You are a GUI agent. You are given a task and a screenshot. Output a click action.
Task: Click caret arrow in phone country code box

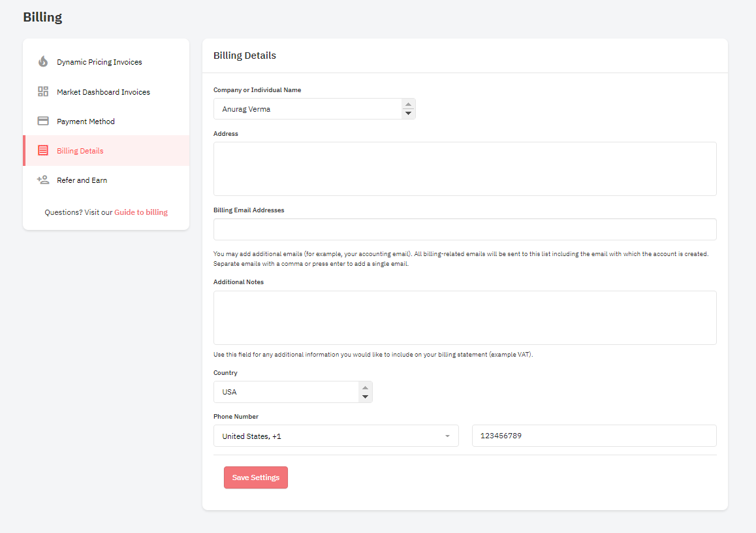[x=447, y=436]
